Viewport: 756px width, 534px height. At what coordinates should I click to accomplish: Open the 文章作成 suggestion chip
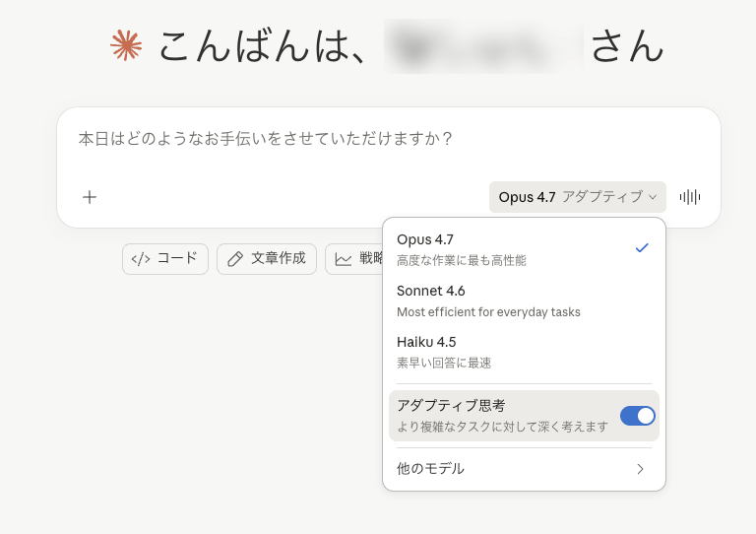(x=267, y=259)
